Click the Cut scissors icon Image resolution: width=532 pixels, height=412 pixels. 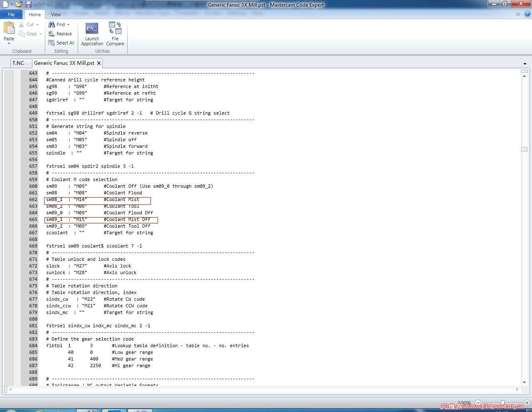coord(22,25)
